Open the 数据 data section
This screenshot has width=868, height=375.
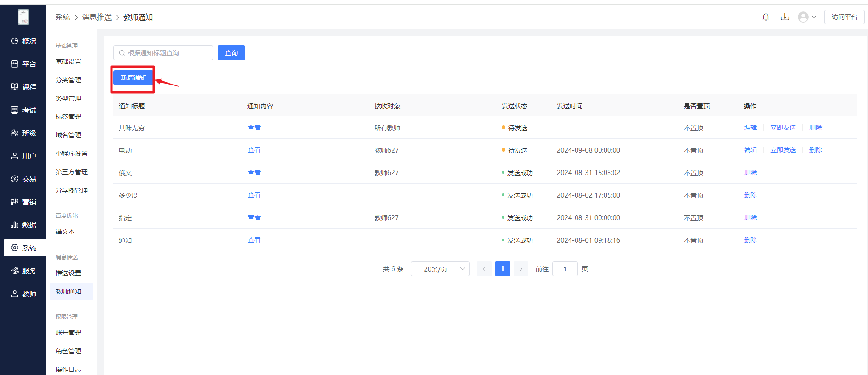(23, 225)
